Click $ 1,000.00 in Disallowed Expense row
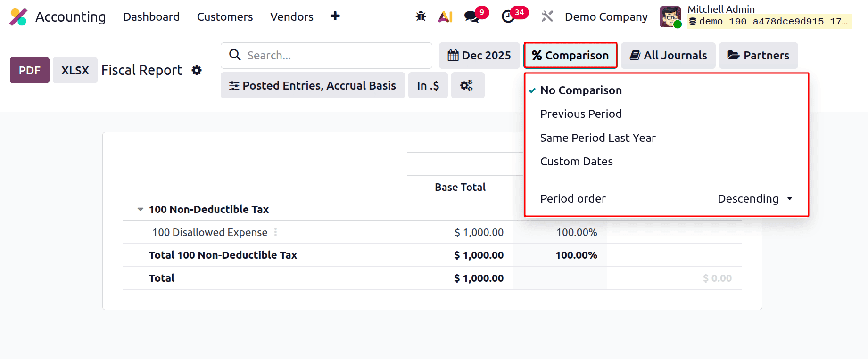This screenshot has width=868, height=359. coord(479,232)
